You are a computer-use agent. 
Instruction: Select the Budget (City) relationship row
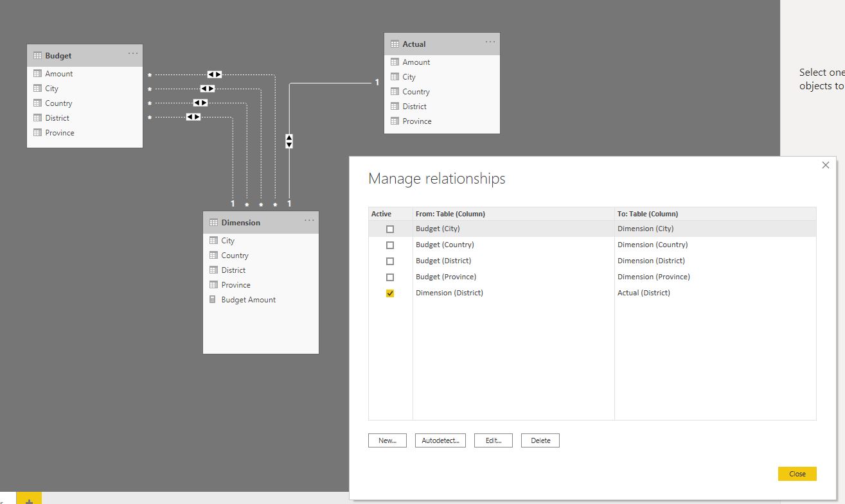point(592,229)
